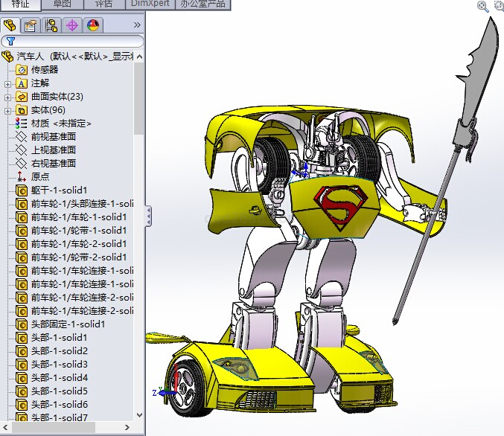Viewport: 504px width, 436px height.
Task: Open the DisplayManager color ball icon
Action: click(x=92, y=25)
